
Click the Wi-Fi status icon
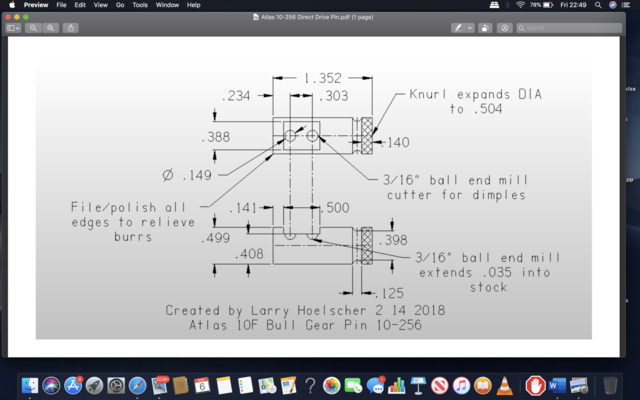click(x=520, y=5)
